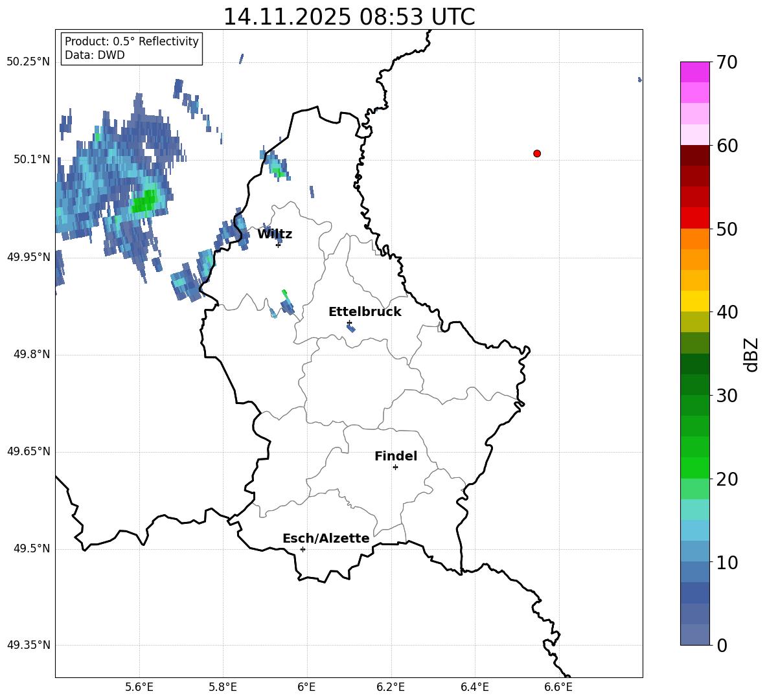
Task: Click the small radar echo just below Ettelbruck
Action: click(x=350, y=328)
